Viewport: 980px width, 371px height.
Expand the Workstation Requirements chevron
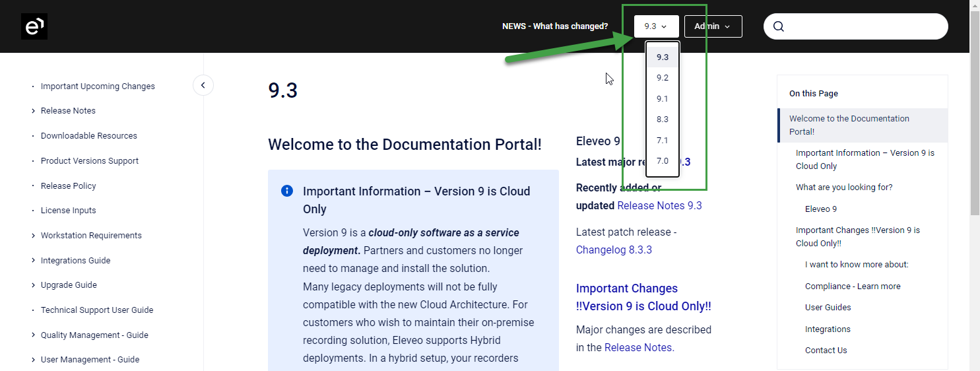coord(33,236)
